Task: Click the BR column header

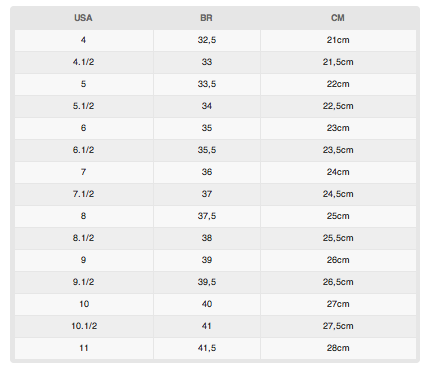Action: pos(207,18)
